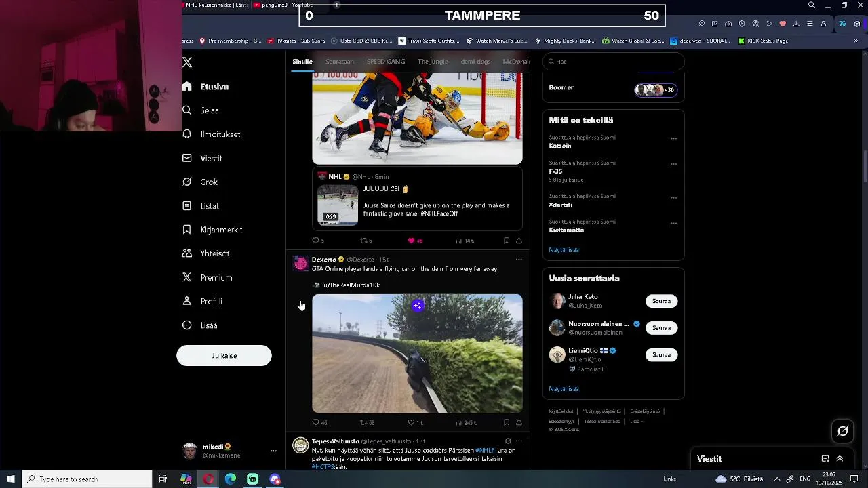The image size is (868, 488).
Task: Switch to Seurataan tab
Action: (340, 62)
